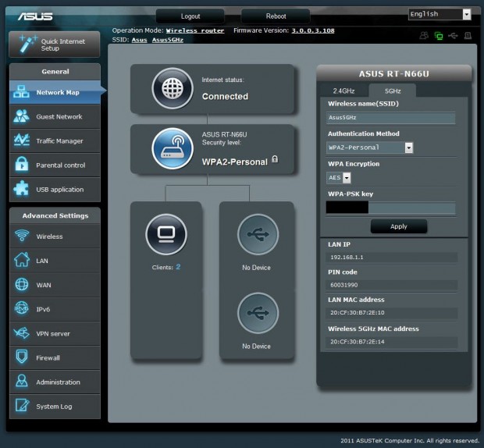The height and width of the screenshot is (448, 484).
Task: Open System Log menu item
Action: click(55, 407)
